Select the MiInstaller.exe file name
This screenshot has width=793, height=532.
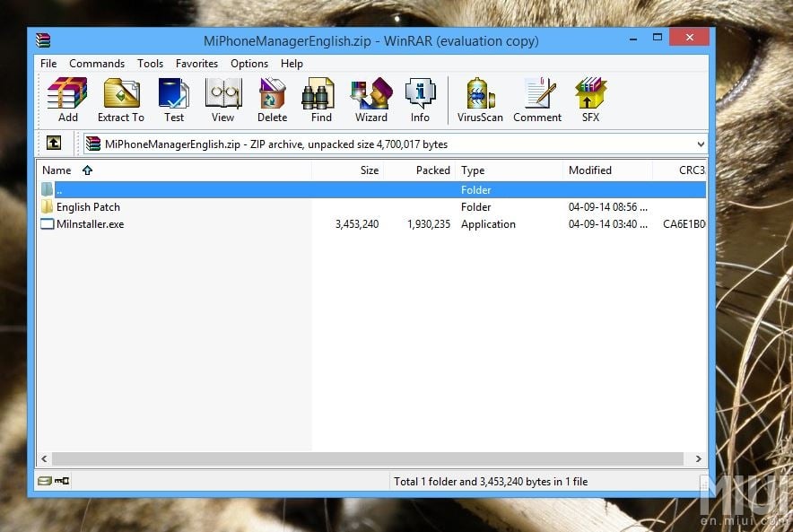pos(90,224)
